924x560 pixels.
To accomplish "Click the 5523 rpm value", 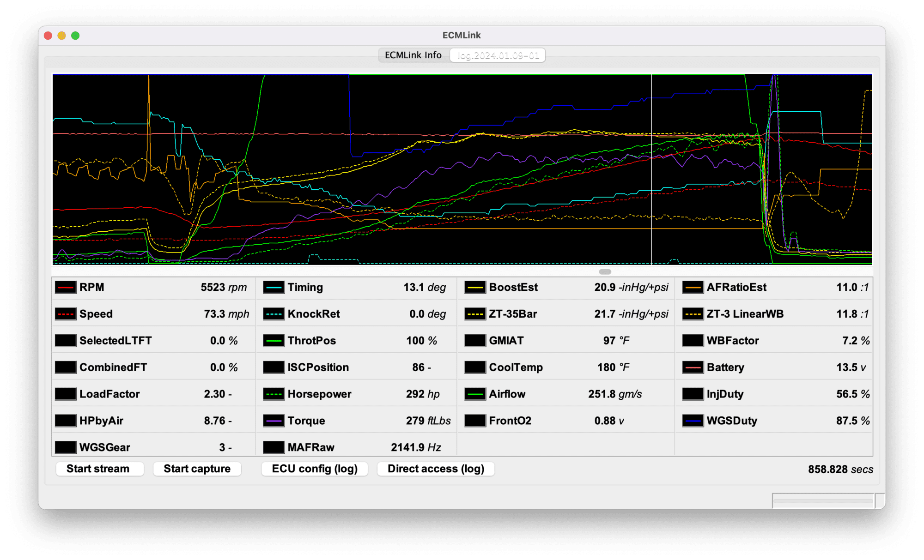I will (224, 287).
